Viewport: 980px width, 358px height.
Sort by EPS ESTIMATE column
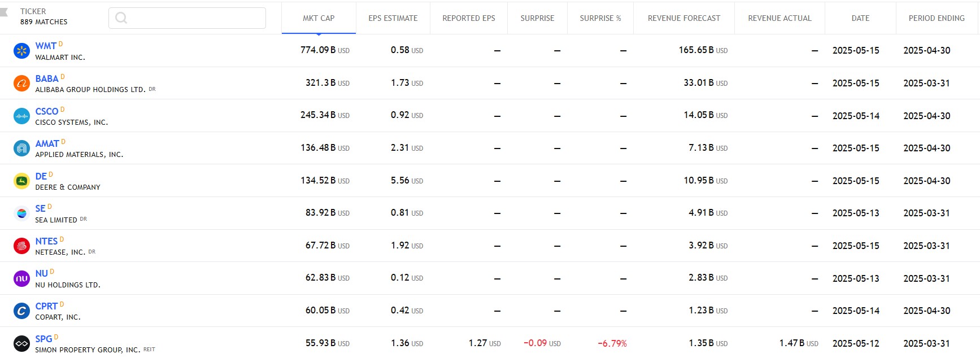[x=393, y=18]
